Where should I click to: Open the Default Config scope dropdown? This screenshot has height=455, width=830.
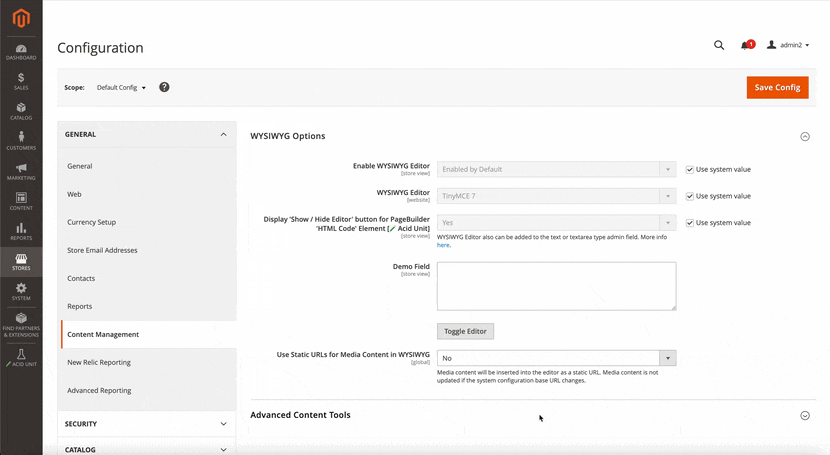[x=121, y=88]
